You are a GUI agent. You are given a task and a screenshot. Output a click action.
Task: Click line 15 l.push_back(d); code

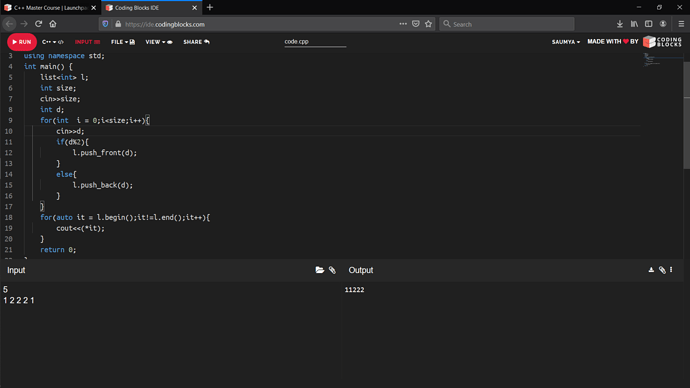[103, 185]
